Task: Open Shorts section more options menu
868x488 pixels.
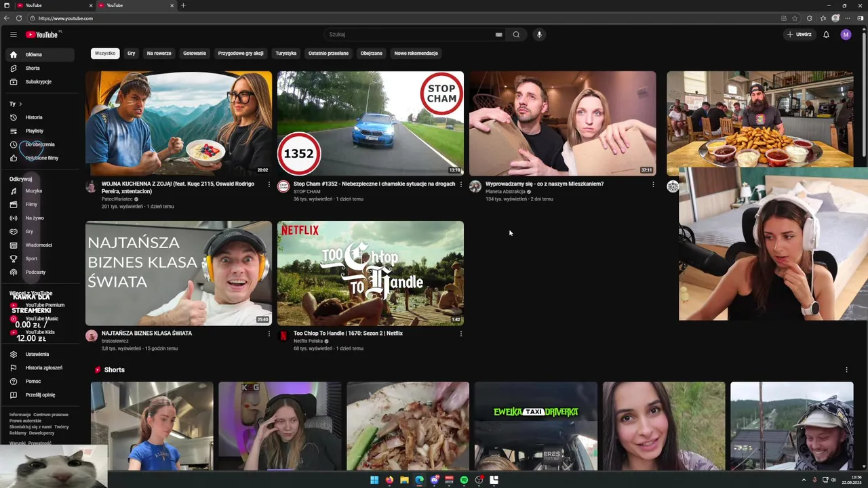Action: click(x=846, y=370)
